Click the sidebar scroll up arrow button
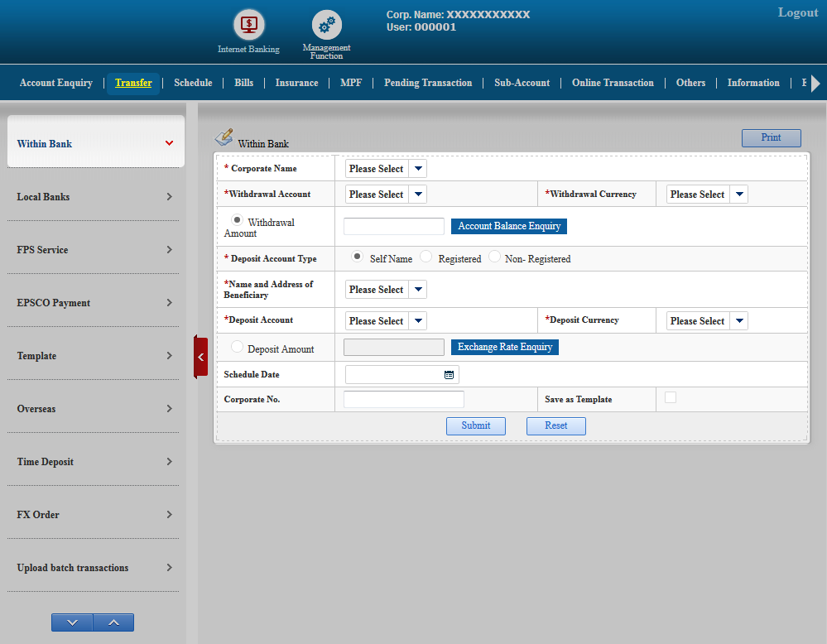 pyautogui.click(x=113, y=622)
